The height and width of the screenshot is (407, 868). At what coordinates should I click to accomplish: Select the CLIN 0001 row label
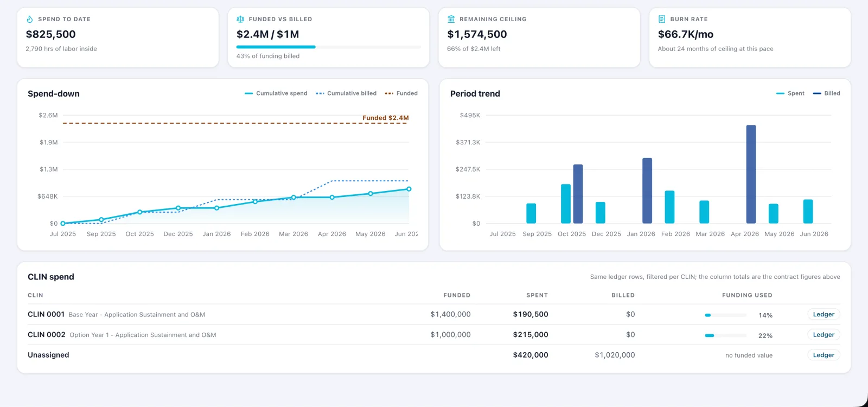tap(46, 314)
